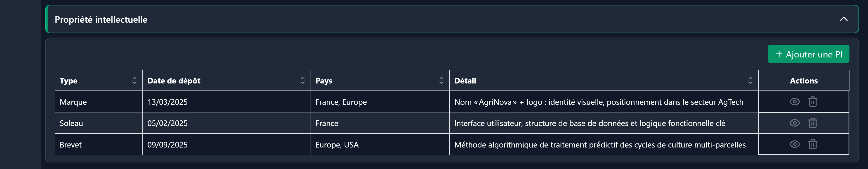The width and height of the screenshot is (868, 169).
Task: Click the Ajouter une PI button
Action: pyautogui.click(x=808, y=54)
